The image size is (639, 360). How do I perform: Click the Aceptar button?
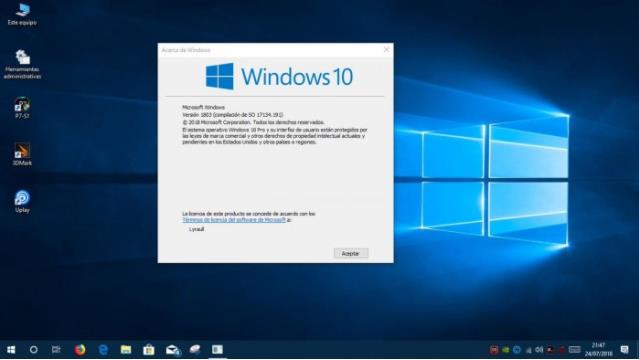(351, 253)
